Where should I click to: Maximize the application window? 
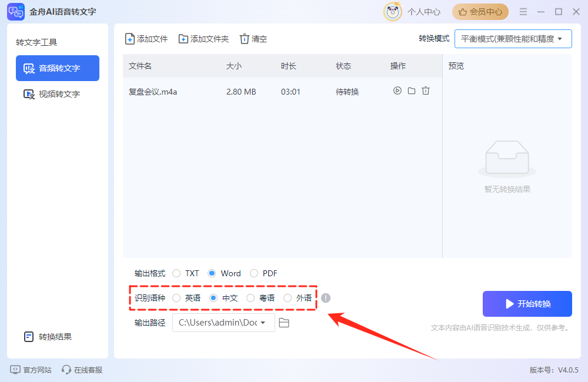(x=559, y=12)
